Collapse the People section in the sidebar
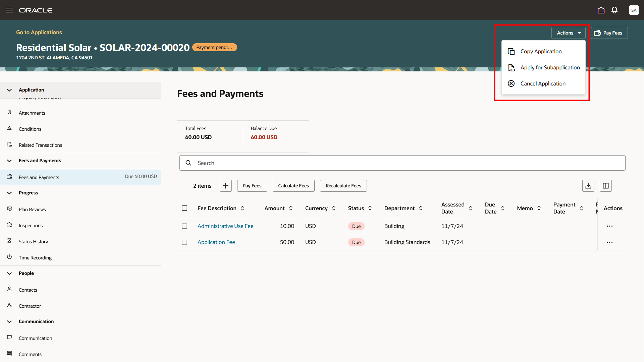Viewport: 644px width, 362px height. point(9,273)
